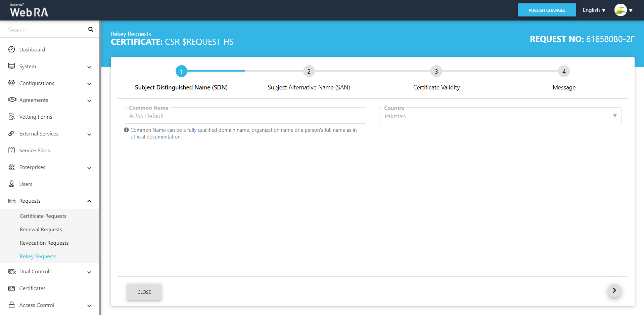Collapse the Requests section
The image size is (644, 315).
pos(89,201)
